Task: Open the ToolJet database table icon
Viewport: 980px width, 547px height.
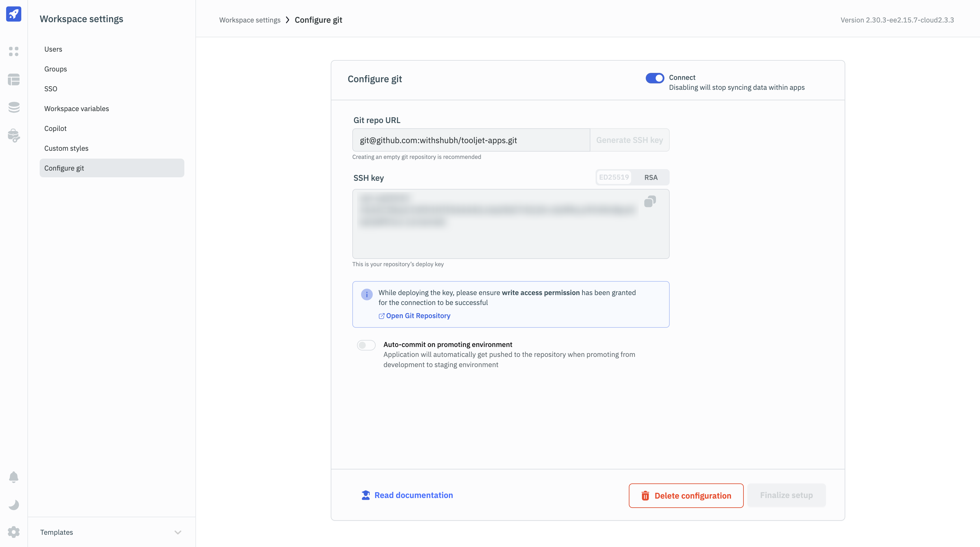Action: [x=14, y=80]
